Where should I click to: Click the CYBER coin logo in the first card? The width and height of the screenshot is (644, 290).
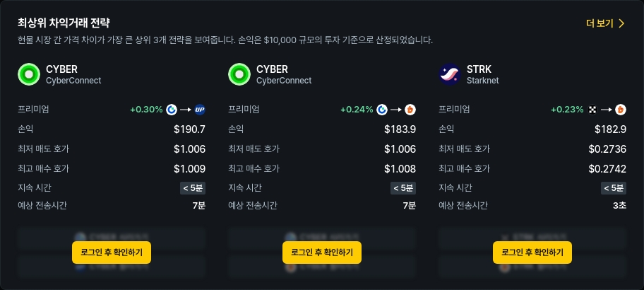29,74
